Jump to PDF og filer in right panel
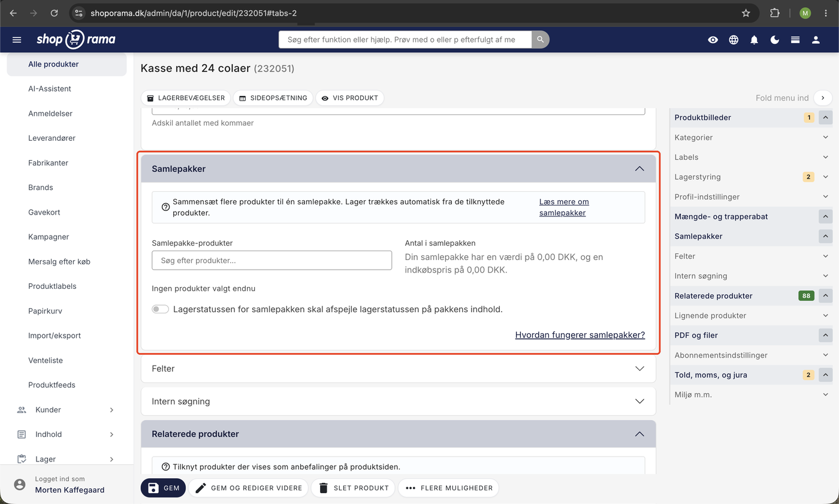Viewport: 839px width, 504px height. point(696,335)
